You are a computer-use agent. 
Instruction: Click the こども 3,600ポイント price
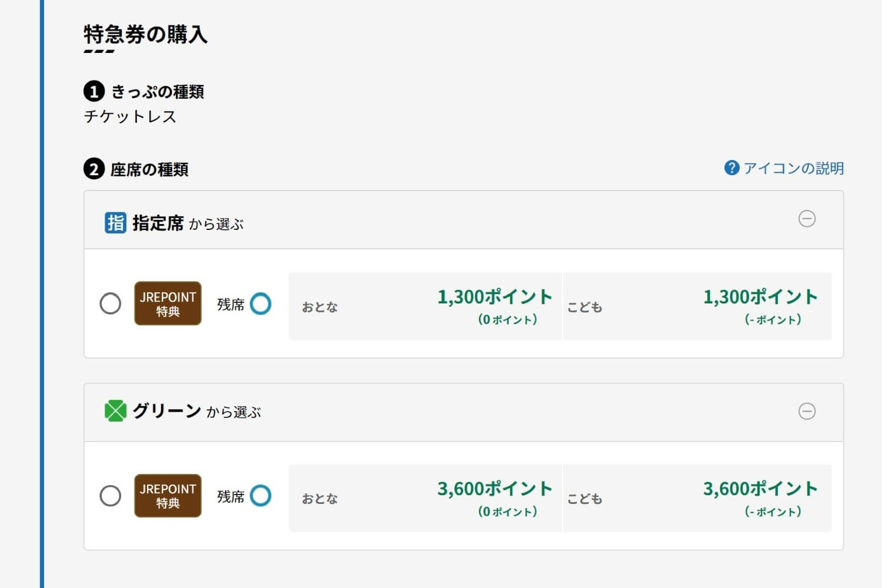click(760, 489)
